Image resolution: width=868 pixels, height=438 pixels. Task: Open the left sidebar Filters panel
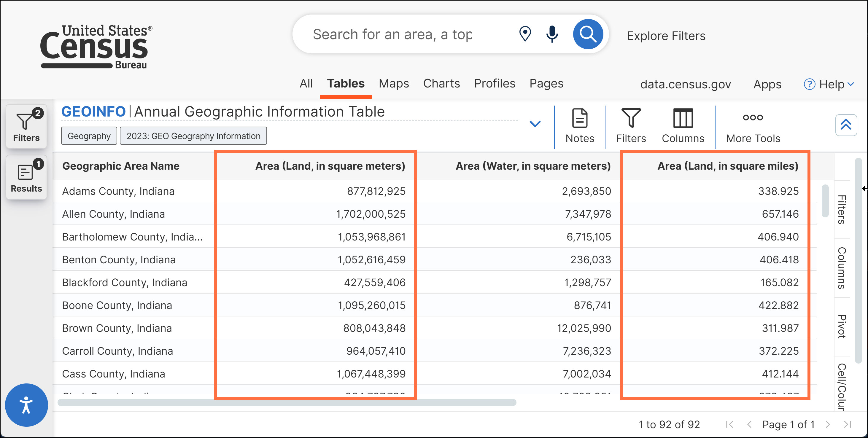pos(26,127)
